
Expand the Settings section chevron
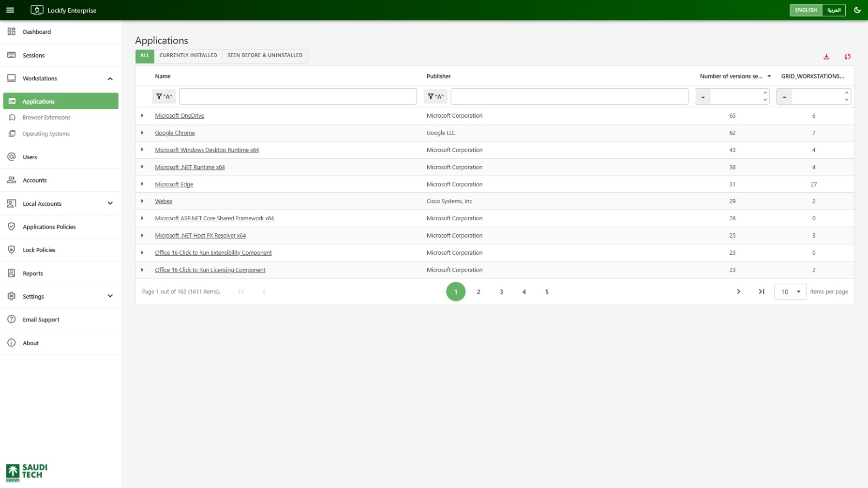coord(110,296)
